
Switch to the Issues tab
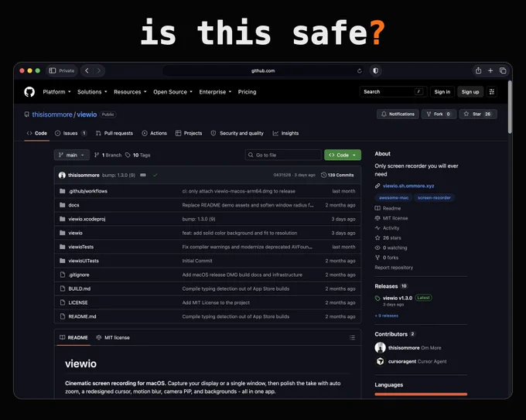point(71,133)
